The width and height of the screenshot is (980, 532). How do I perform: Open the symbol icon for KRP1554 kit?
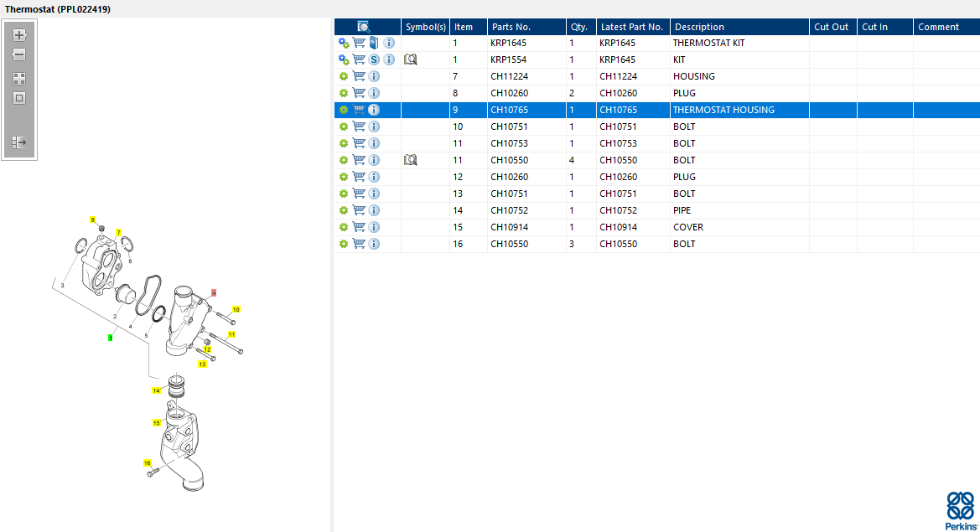pyautogui.click(x=410, y=59)
